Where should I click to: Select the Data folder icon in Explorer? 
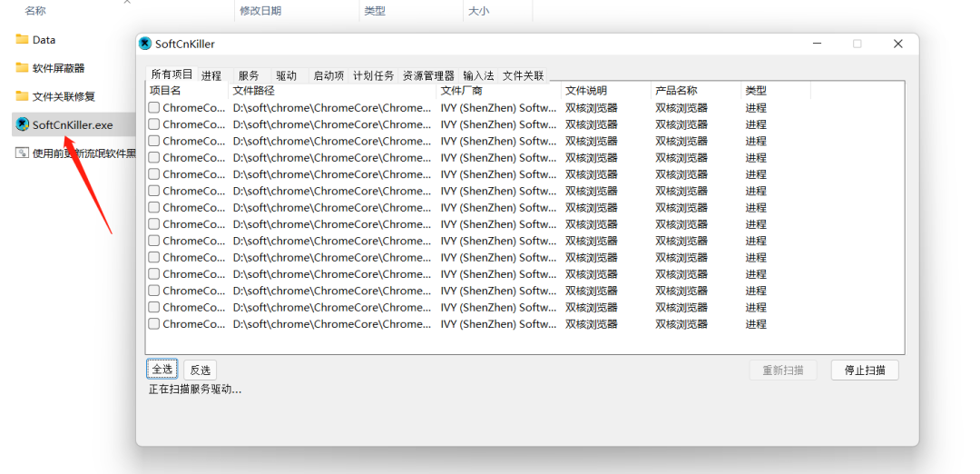point(22,39)
